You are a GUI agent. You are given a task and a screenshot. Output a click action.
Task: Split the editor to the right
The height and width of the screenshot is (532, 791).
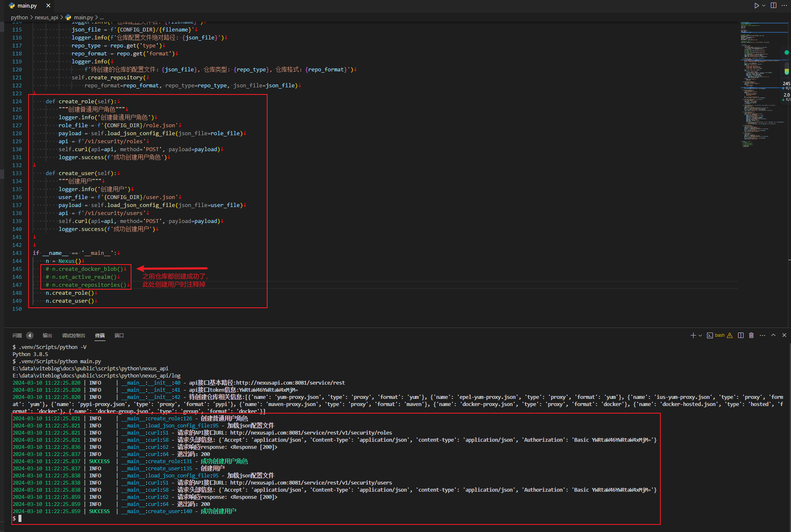tap(773, 5)
